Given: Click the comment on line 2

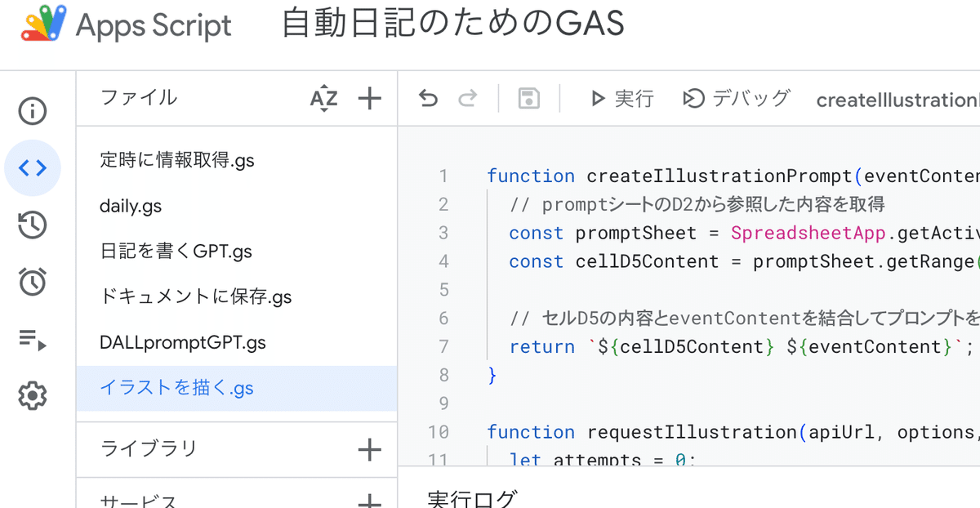Looking at the screenshot, I should click(697, 204).
